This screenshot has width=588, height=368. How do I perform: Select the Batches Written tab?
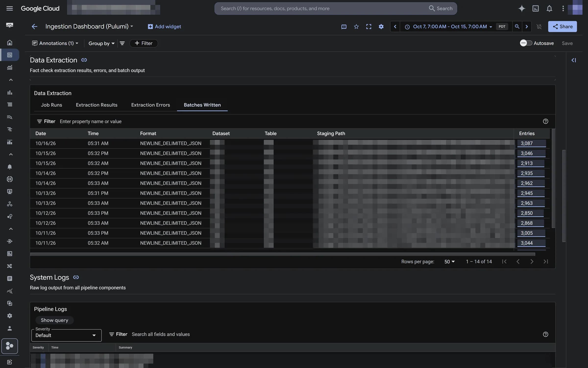202,105
